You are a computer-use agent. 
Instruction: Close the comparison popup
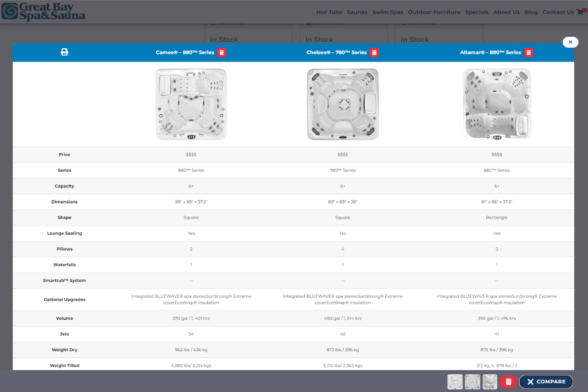[x=570, y=42]
